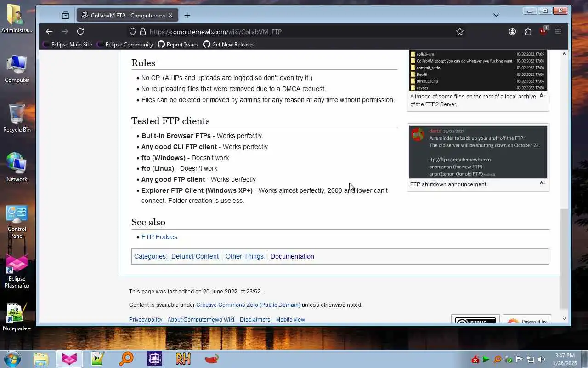Open File Explorer from the taskbar
The image size is (588, 368).
click(x=41, y=359)
